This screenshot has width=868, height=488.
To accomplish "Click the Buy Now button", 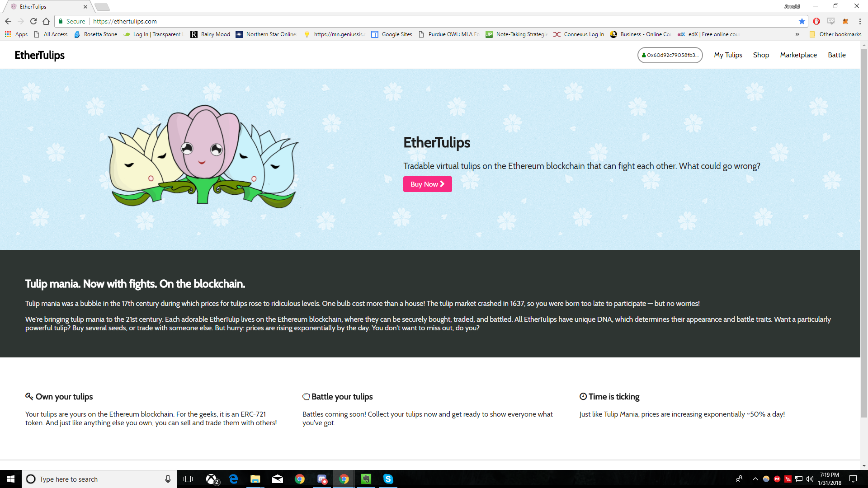I will (427, 184).
